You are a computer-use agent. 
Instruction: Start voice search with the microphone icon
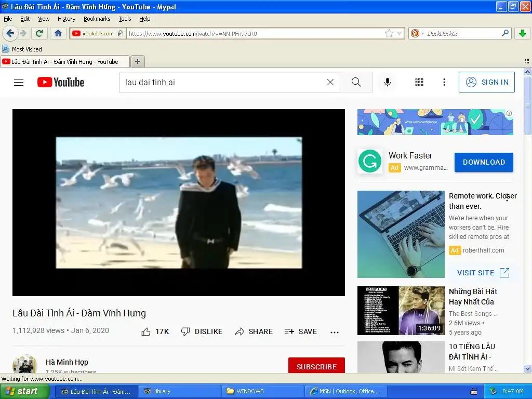point(388,82)
